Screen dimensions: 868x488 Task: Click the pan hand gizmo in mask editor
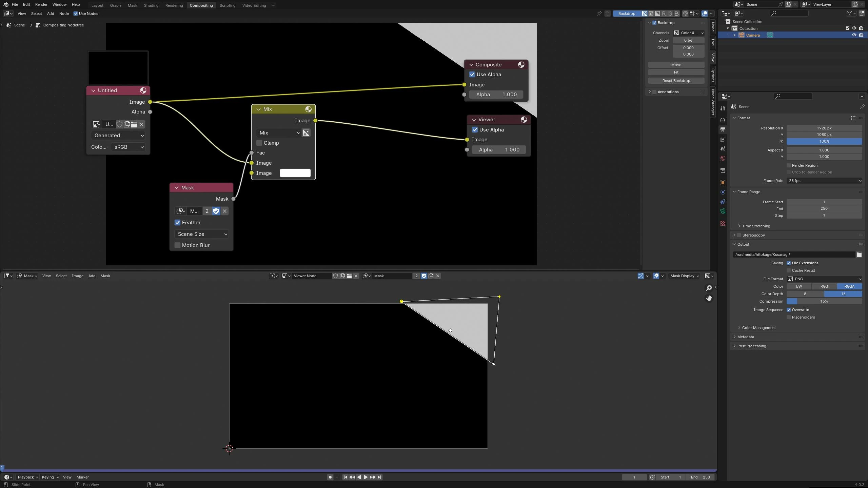coord(709,298)
